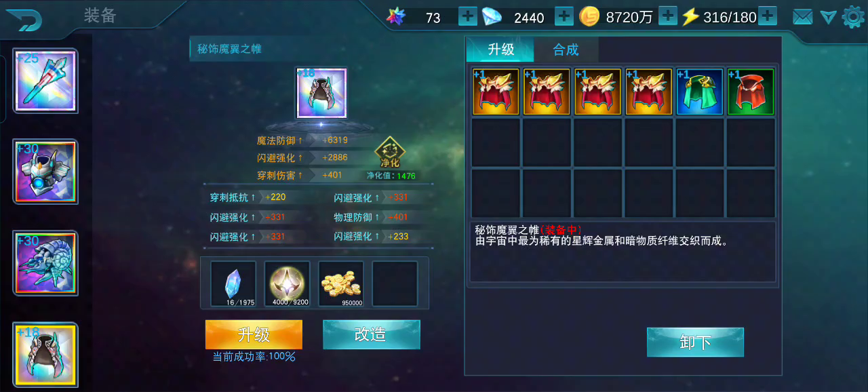This screenshot has width=868, height=392.
Task: Select the +30 shell equipment slot
Action: click(45, 263)
